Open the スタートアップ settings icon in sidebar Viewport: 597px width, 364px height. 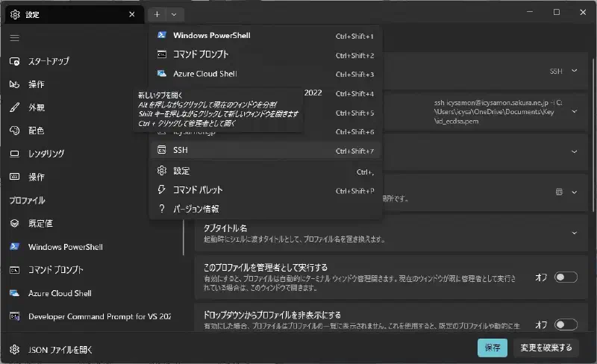click(14, 61)
